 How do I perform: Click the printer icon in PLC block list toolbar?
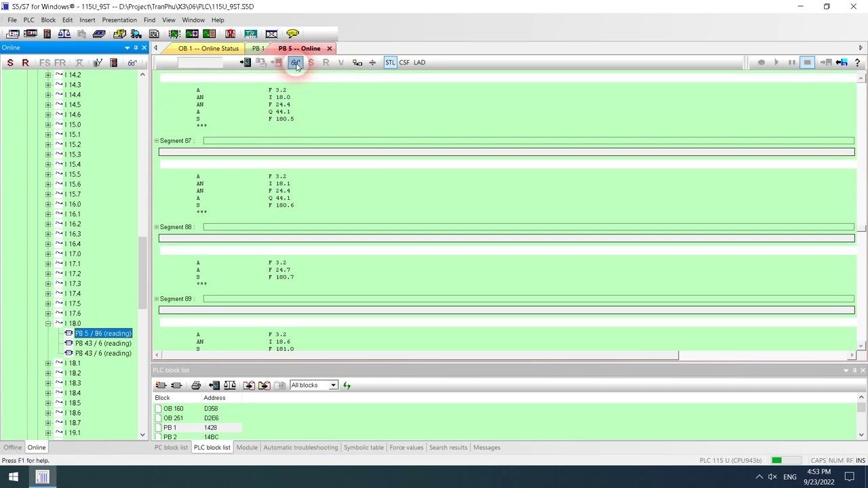pyautogui.click(x=196, y=385)
